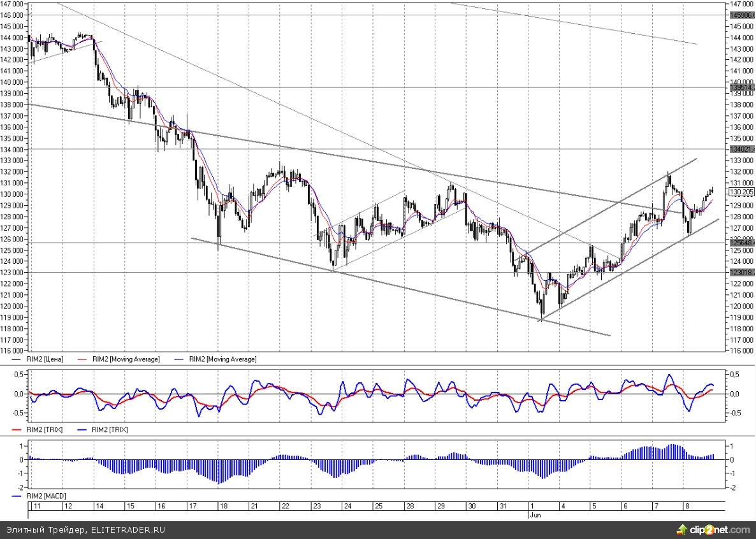Click date 31 on the time axis

coord(503,506)
